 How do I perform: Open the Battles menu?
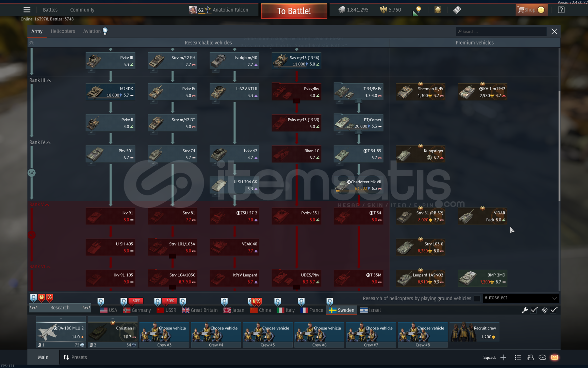(50, 10)
